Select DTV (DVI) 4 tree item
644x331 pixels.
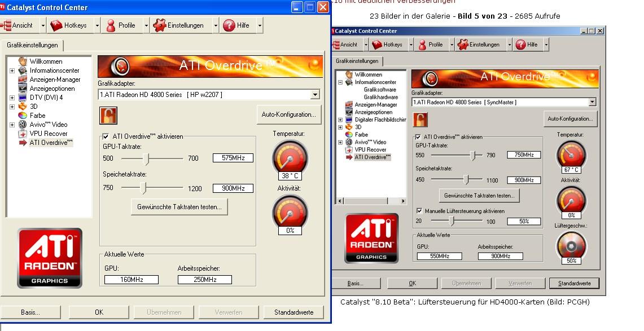46,98
